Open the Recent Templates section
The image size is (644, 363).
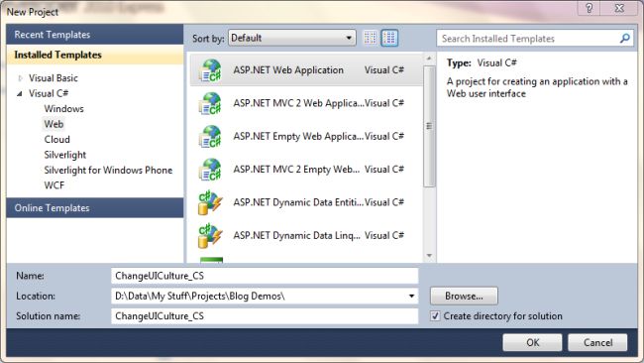tap(95, 35)
